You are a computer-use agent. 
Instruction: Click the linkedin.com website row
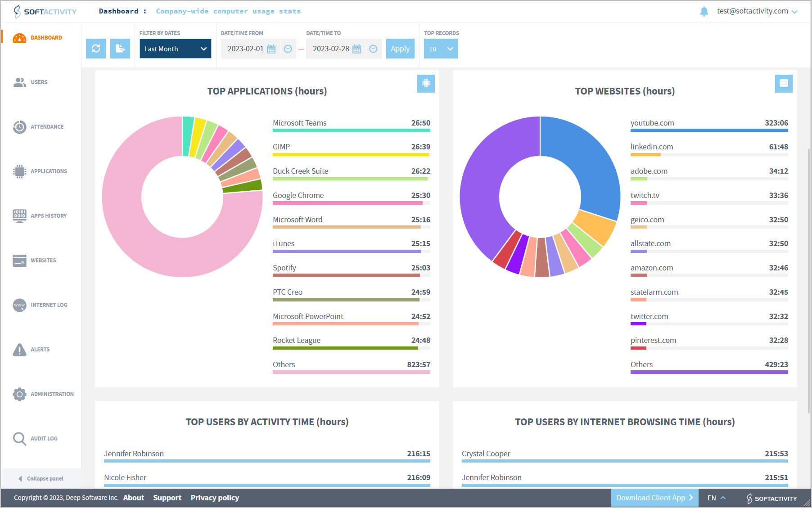[x=709, y=150]
